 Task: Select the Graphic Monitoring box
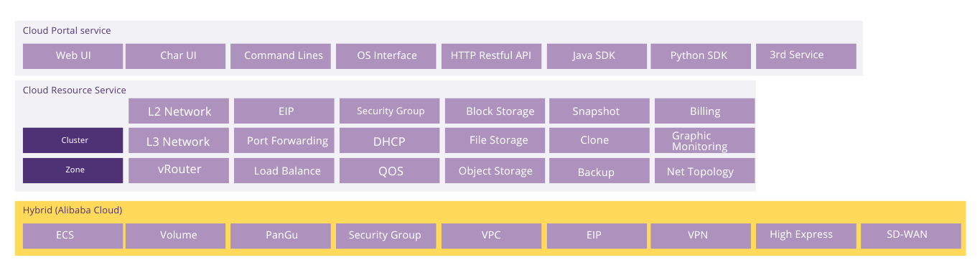[705, 141]
